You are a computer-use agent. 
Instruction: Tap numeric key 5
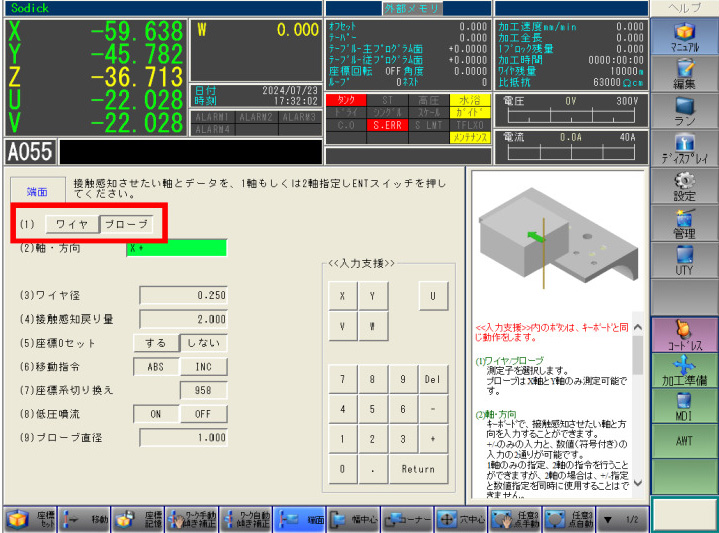[373, 409]
